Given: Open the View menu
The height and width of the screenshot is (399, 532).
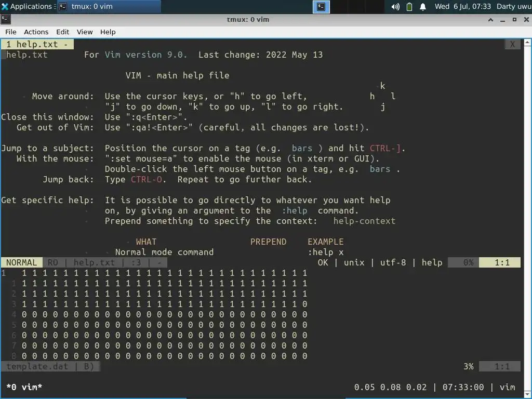Looking at the screenshot, I should pyautogui.click(x=85, y=32).
